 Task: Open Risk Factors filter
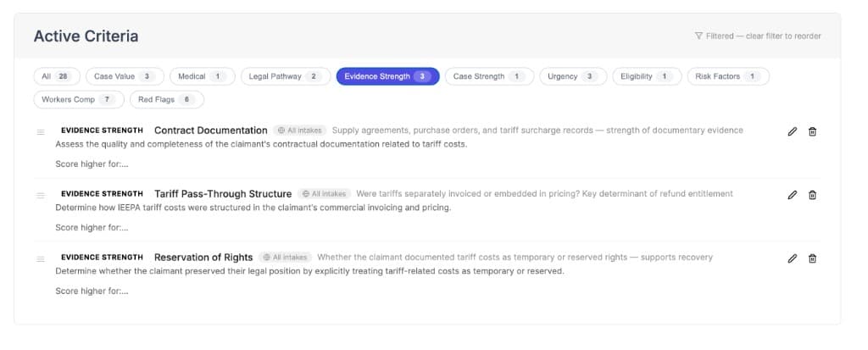coord(726,76)
